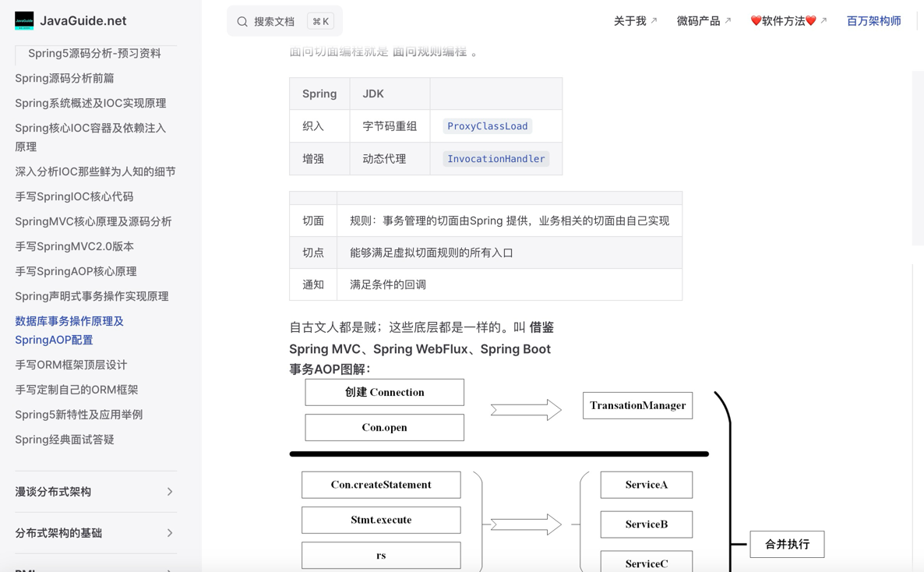
Task: Click the InvocationHandler code cell
Action: coord(496,159)
